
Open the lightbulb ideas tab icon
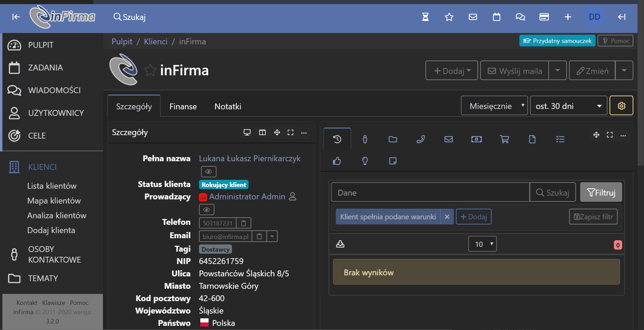pos(365,161)
